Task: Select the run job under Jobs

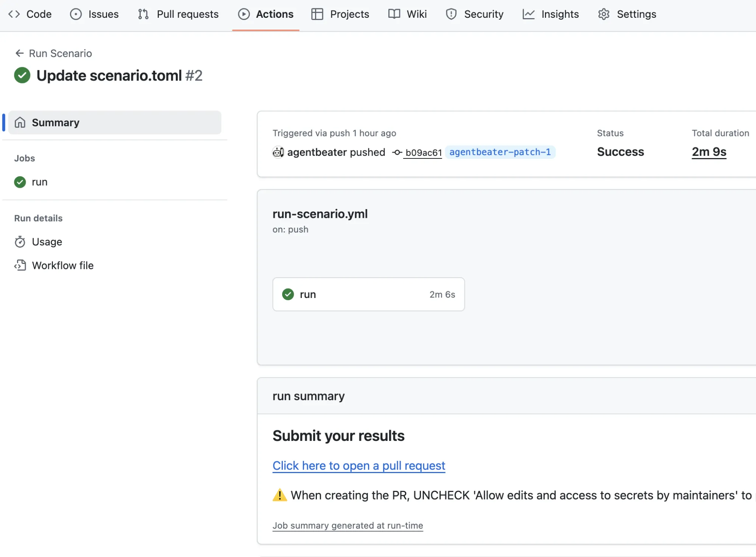Action: [x=39, y=182]
